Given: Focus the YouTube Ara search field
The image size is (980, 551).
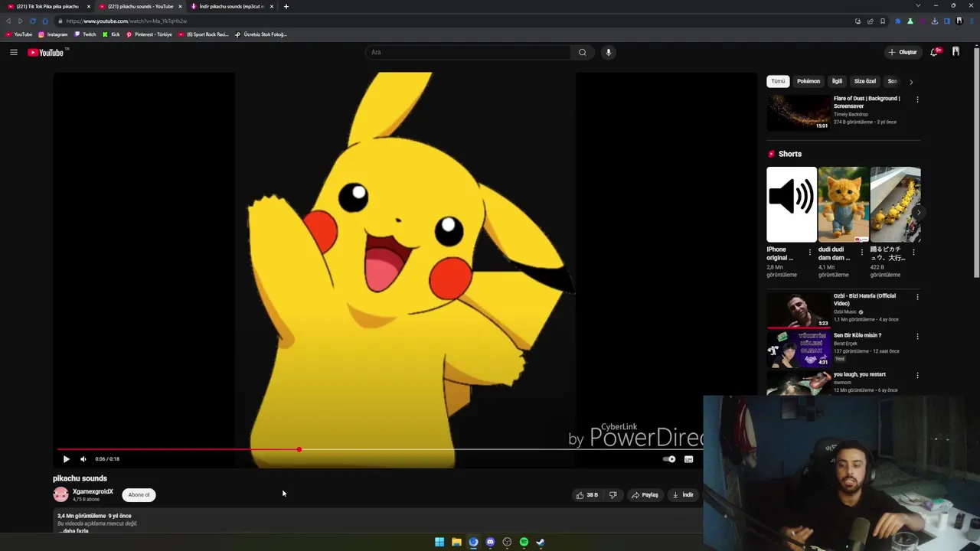Looking at the screenshot, I should pyautogui.click(x=468, y=52).
